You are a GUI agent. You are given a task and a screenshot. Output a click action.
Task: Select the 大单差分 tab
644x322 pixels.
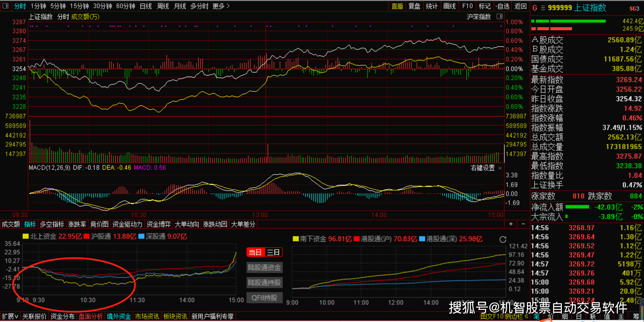click(x=243, y=224)
